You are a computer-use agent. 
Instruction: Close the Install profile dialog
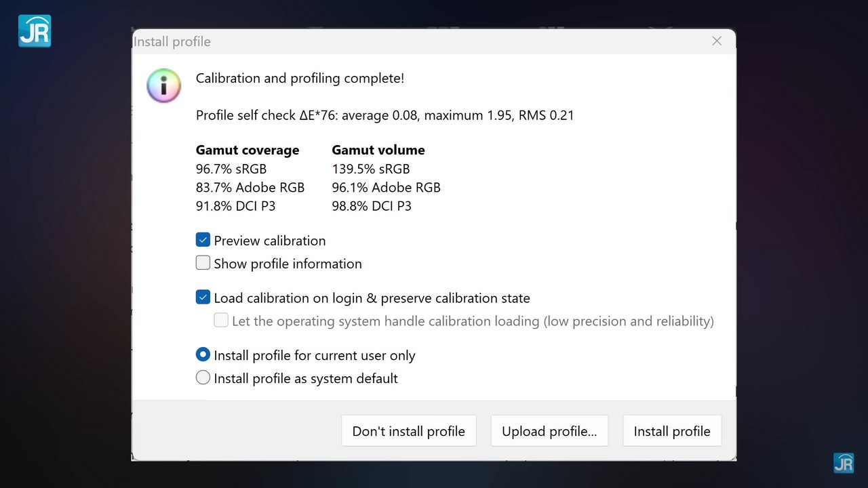(717, 41)
